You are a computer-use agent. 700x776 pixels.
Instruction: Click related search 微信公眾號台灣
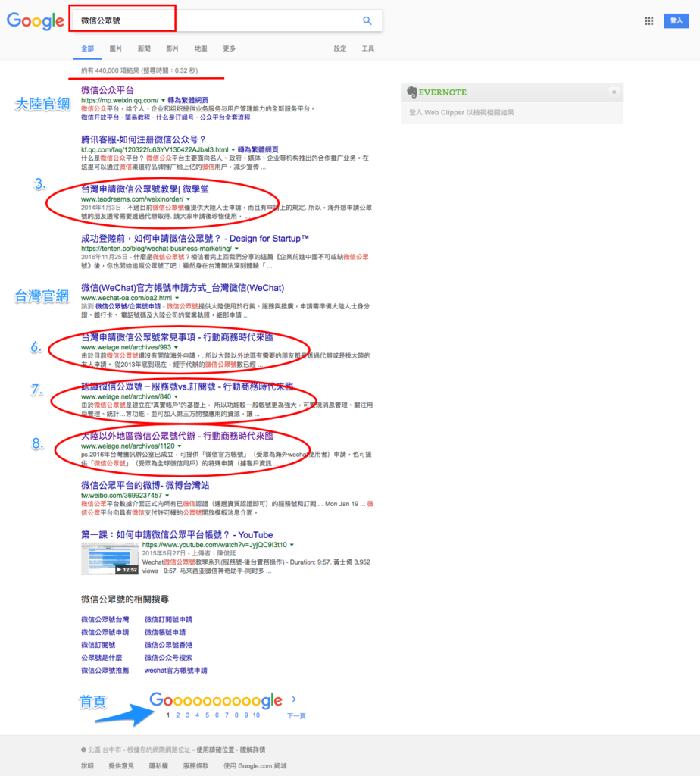click(105, 620)
